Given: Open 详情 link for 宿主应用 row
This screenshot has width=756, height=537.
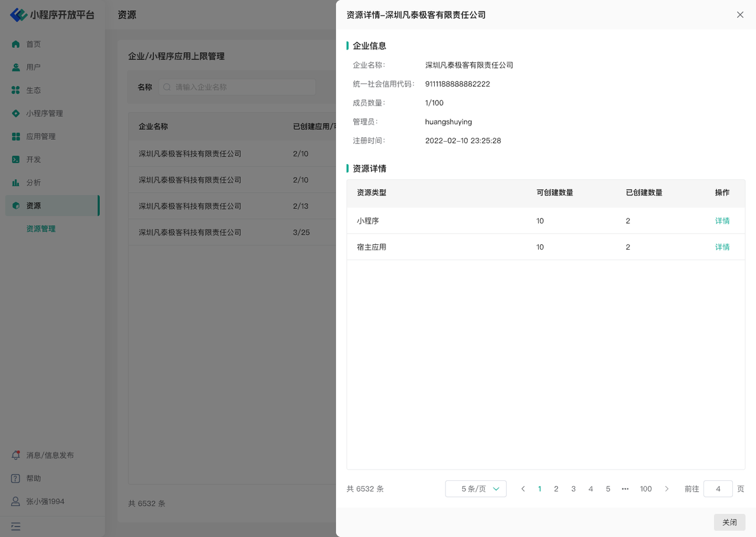Looking at the screenshot, I should tap(722, 247).
